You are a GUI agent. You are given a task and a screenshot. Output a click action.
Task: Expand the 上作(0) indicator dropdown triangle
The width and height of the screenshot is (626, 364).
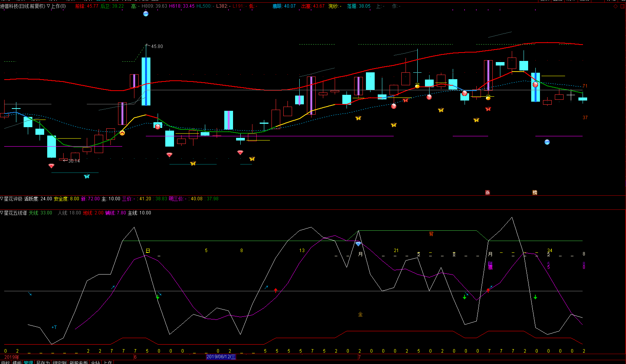[x=48, y=6]
